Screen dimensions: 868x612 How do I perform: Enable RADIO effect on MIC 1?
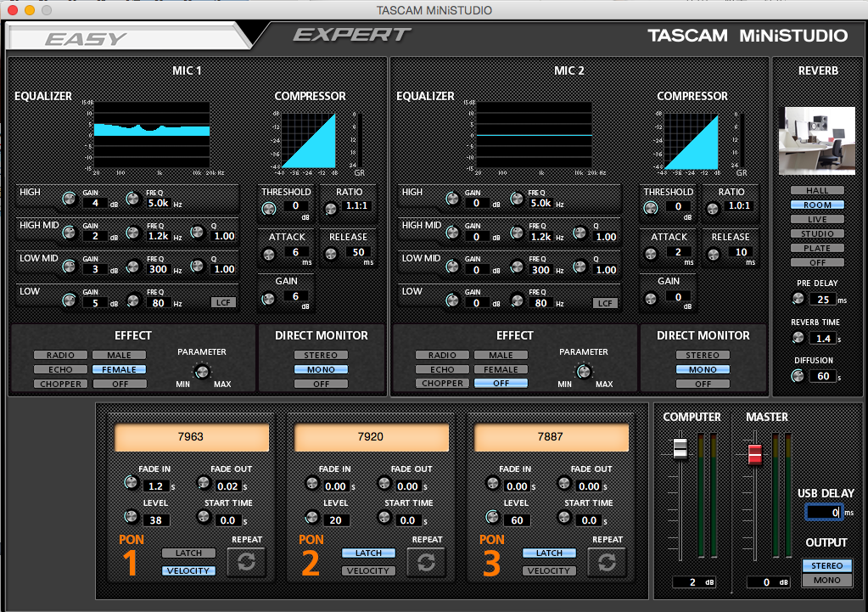[60, 355]
